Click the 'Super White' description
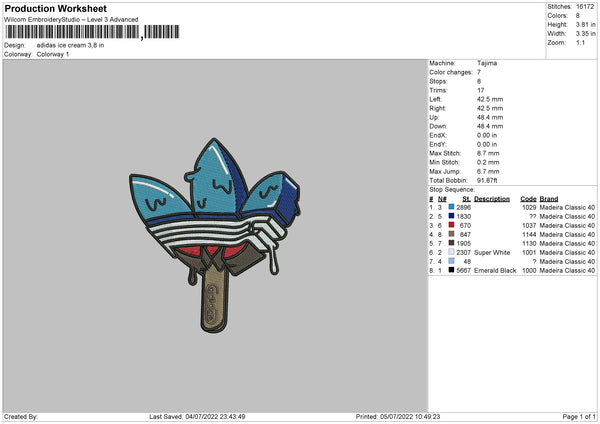The image size is (600, 424). pyautogui.click(x=492, y=253)
